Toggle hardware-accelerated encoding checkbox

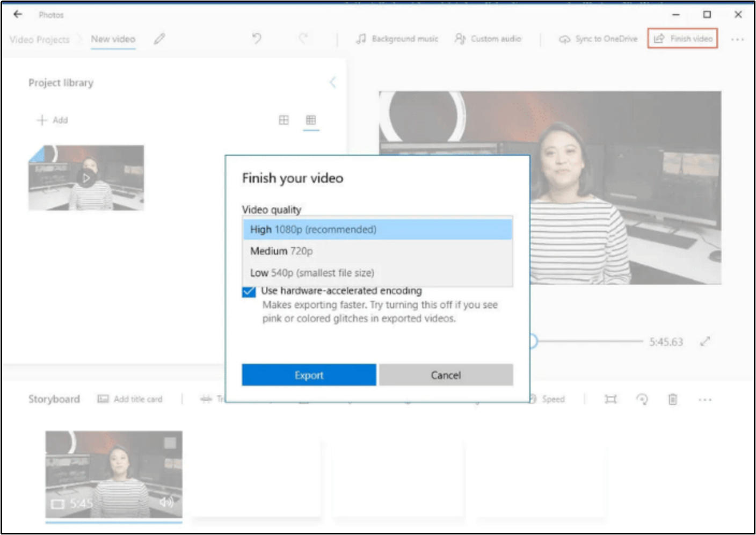pyautogui.click(x=249, y=291)
